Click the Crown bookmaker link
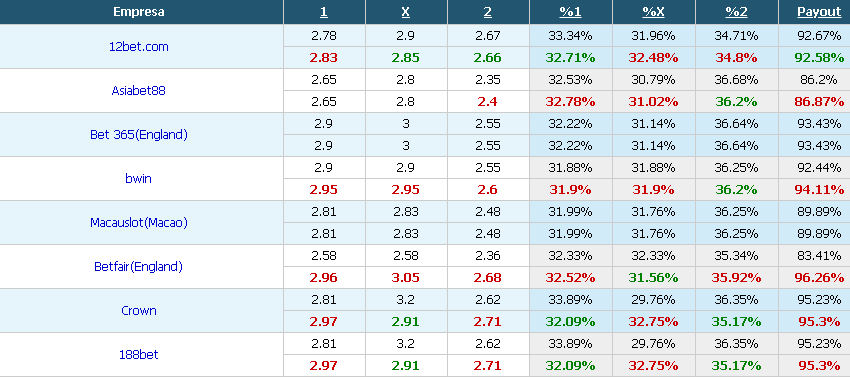850x377 pixels. pyautogui.click(x=139, y=310)
